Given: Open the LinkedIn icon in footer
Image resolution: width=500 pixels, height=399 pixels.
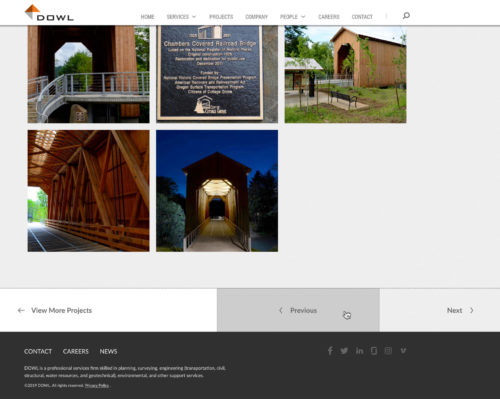Looking at the screenshot, I should click(359, 351).
